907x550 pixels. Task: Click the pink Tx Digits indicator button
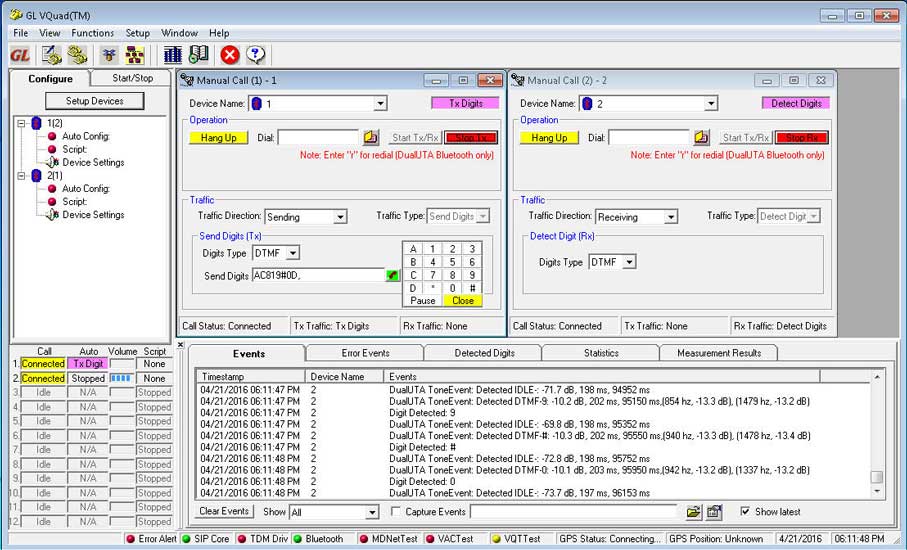[x=466, y=103]
